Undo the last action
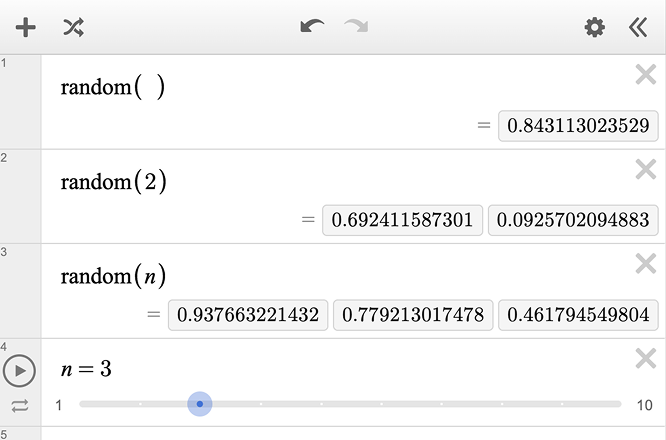This screenshot has width=666, height=440. coord(312,27)
